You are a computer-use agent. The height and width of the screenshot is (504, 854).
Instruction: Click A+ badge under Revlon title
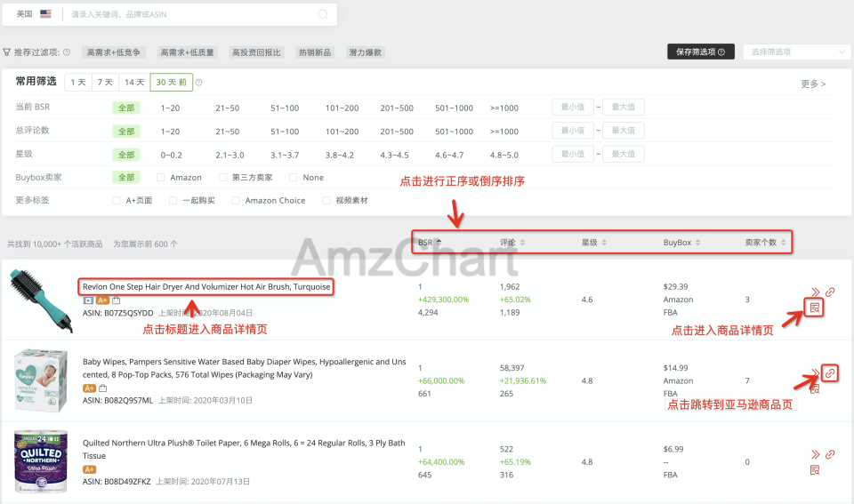pos(102,300)
